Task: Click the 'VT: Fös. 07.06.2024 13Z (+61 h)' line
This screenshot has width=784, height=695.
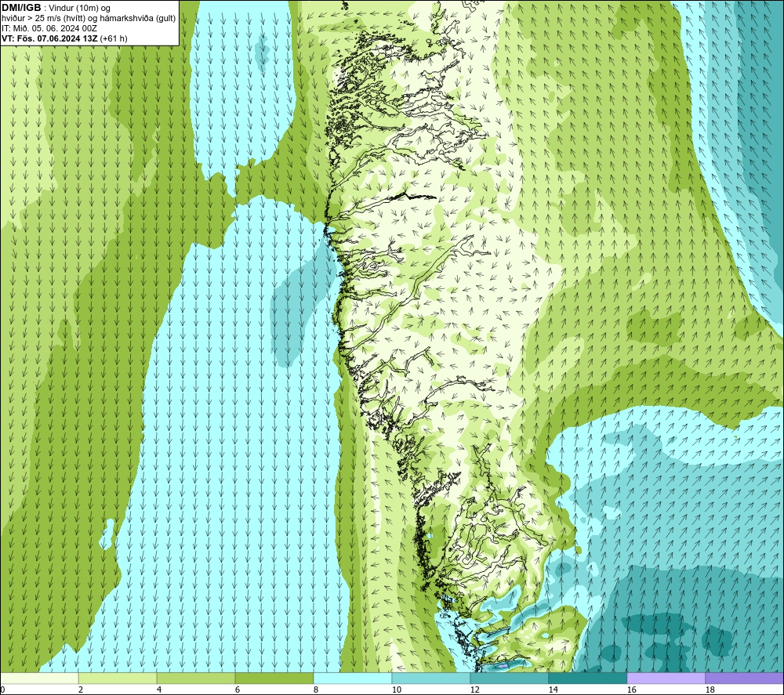Action: (64, 38)
